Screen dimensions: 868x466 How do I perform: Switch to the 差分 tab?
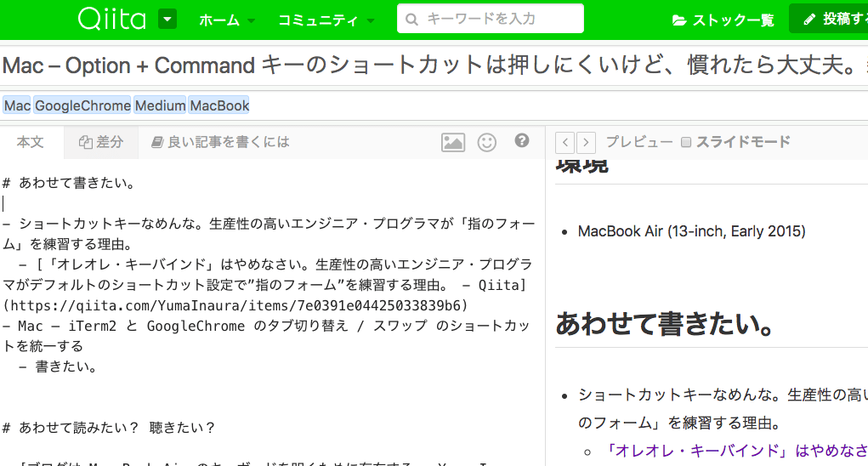[x=101, y=142]
